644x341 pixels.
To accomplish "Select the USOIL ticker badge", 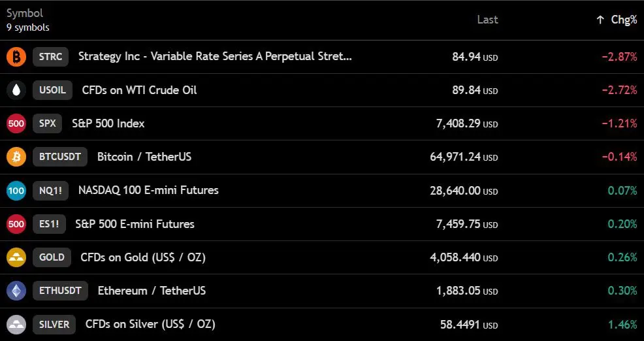I will coord(52,90).
